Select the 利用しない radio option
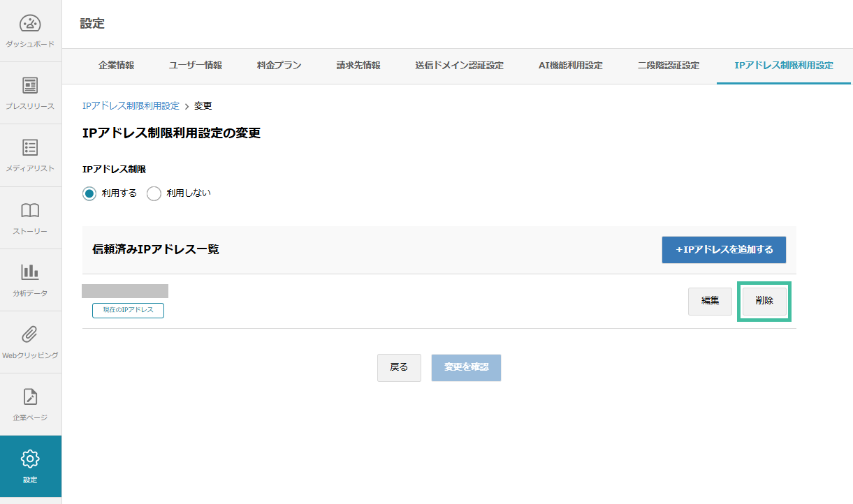Image resolution: width=853 pixels, height=504 pixels. (154, 193)
